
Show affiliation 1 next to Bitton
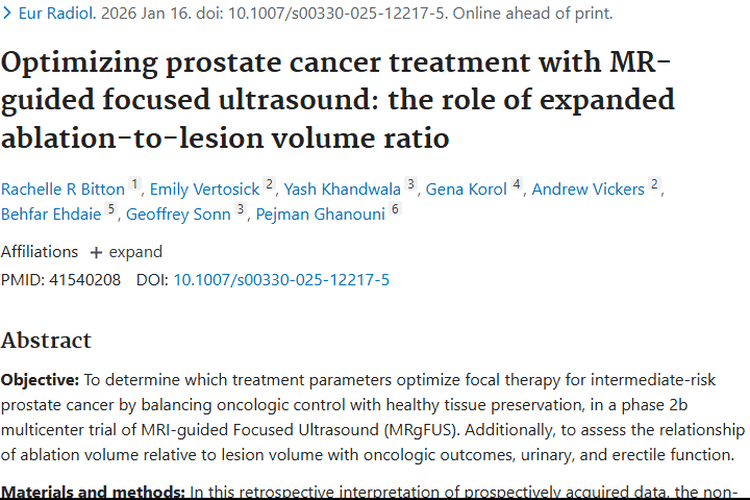[135, 185]
